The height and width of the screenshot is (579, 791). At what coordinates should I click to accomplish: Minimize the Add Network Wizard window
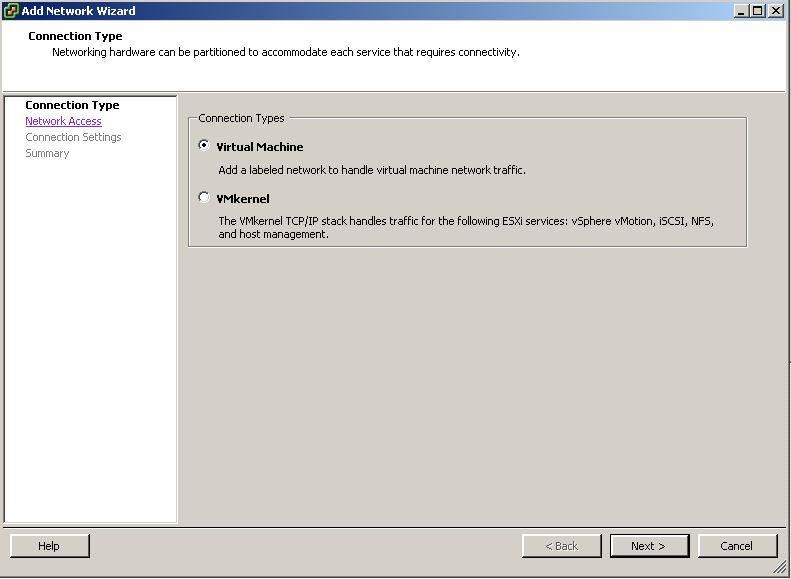(x=741, y=11)
